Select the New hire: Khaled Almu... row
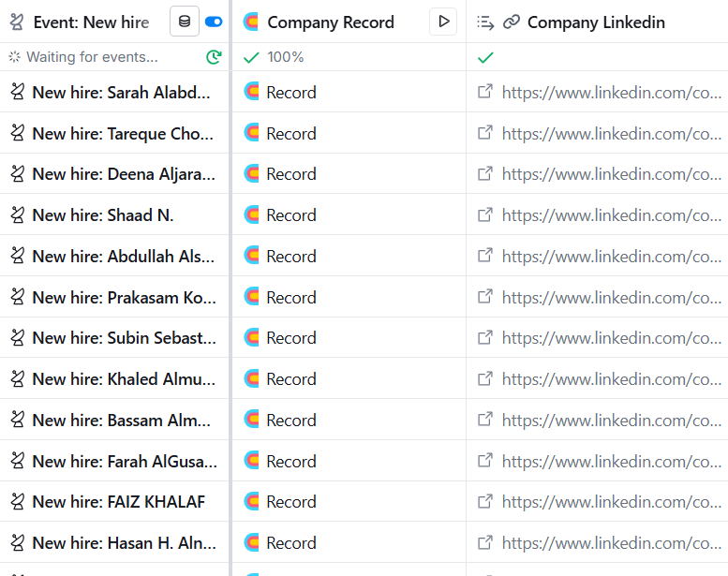Viewport: 728px width, 576px height. (114, 378)
